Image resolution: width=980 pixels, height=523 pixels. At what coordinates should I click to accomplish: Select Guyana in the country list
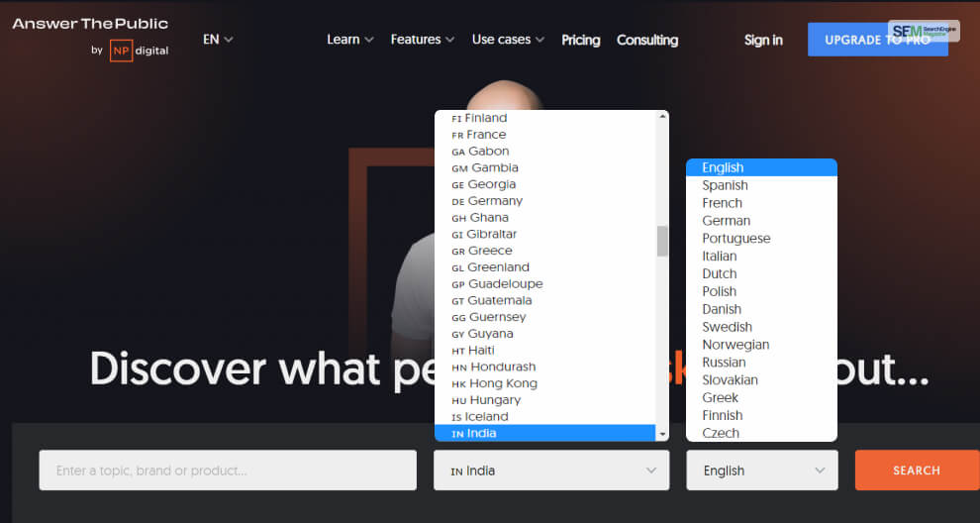[545, 334]
